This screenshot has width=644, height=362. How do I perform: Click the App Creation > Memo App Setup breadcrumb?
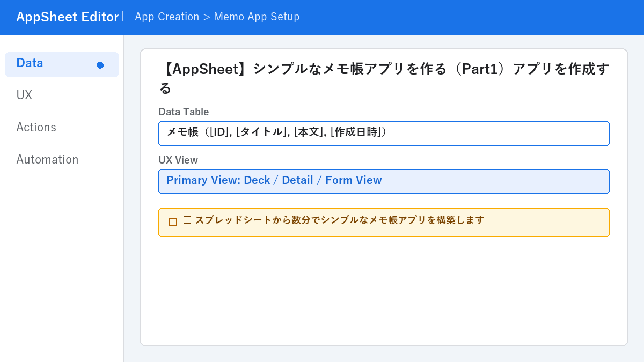(217, 17)
